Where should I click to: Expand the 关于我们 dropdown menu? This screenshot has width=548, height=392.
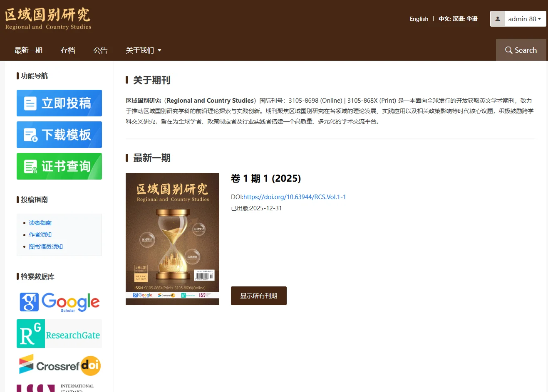pos(144,50)
